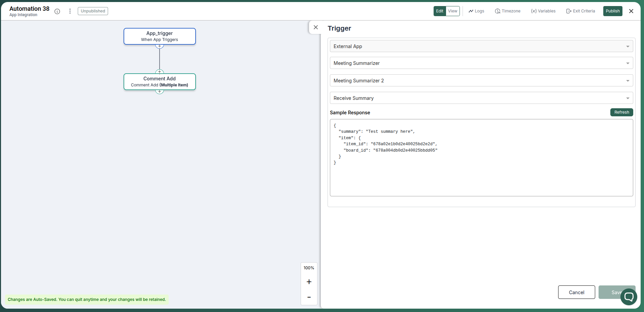Open the Variables panel
Image resolution: width=644 pixels, height=312 pixels.
pyautogui.click(x=543, y=11)
